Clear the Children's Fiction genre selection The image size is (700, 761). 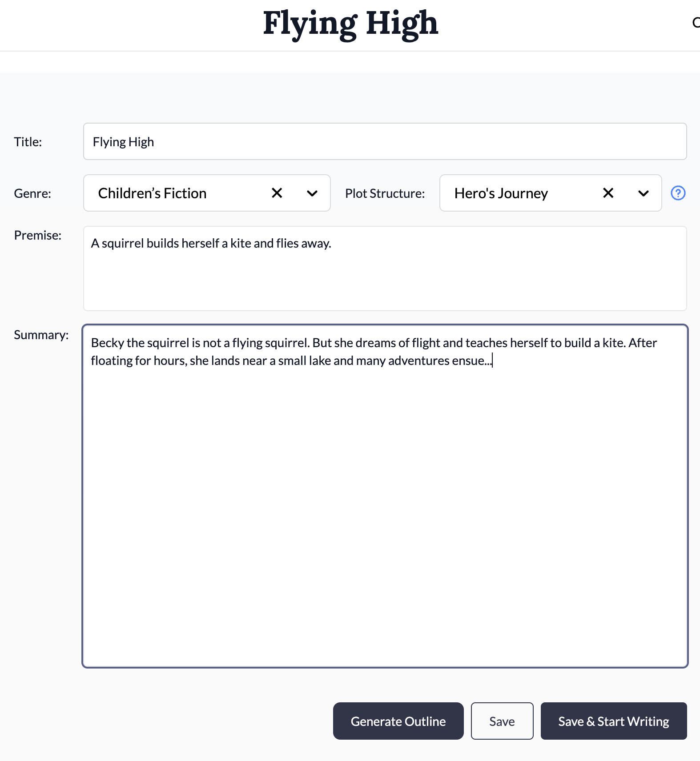coord(277,193)
